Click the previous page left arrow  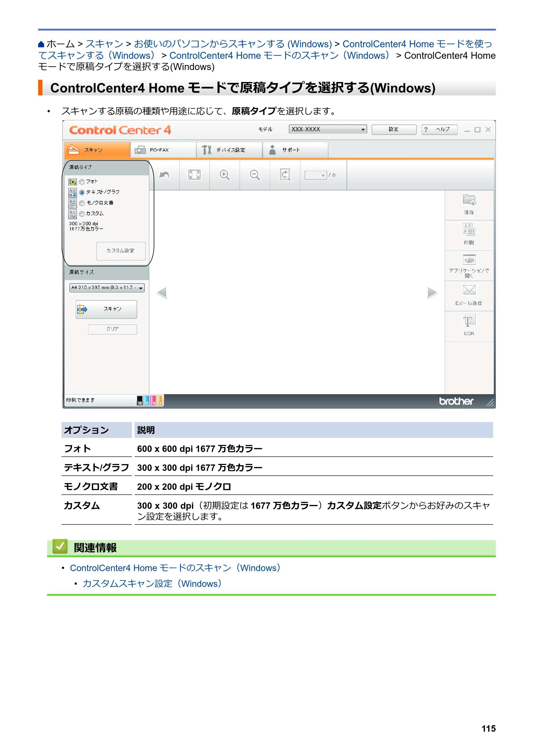(x=162, y=293)
